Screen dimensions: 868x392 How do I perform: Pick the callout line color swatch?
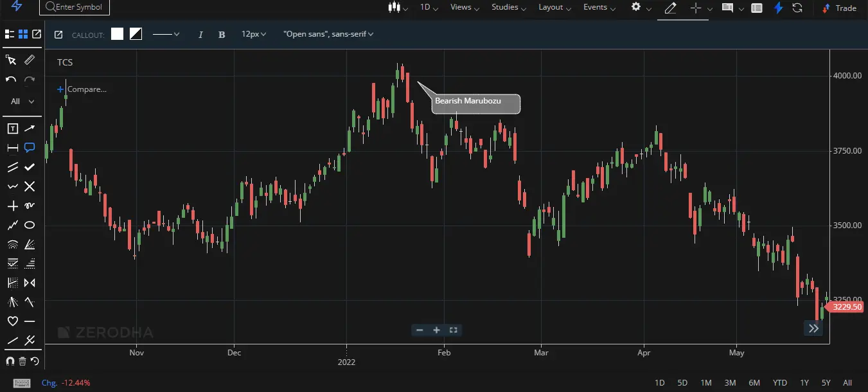(136, 34)
